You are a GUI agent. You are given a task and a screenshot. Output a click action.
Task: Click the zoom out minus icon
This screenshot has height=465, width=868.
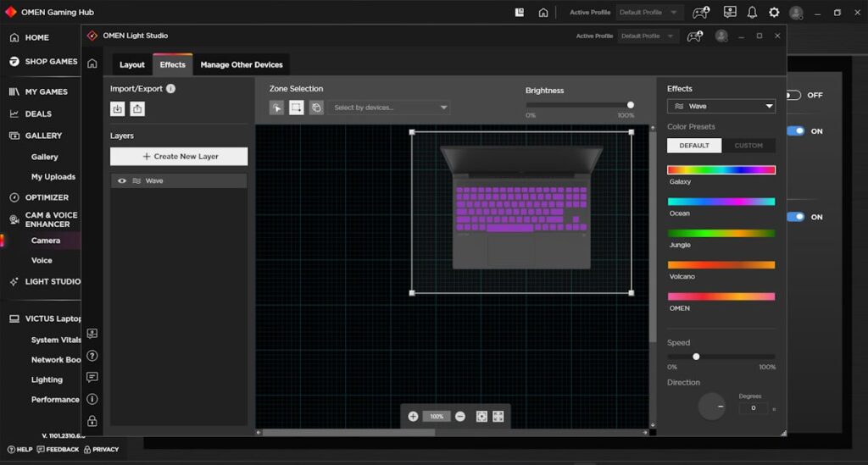click(x=460, y=417)
